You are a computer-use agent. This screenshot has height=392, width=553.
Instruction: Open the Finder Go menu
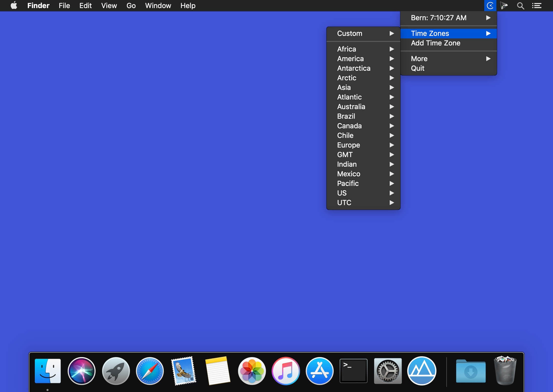(131, 6)
